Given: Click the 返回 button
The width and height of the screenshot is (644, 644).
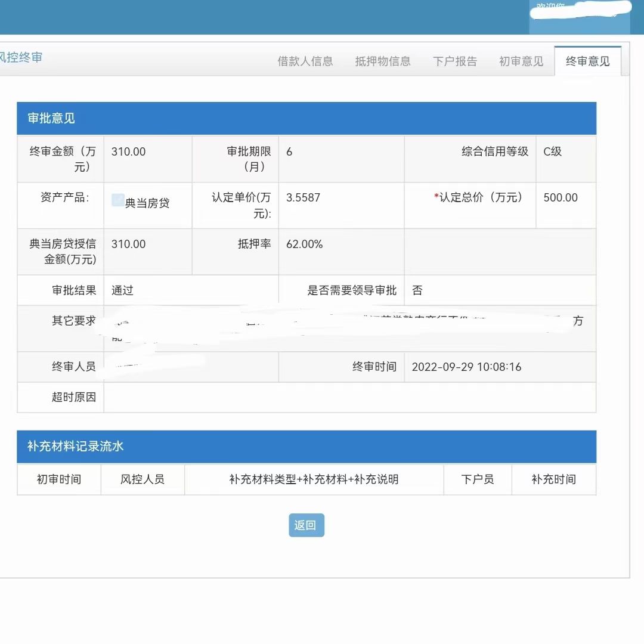Looking at the screenshot, I should click(x=306, y=525).
